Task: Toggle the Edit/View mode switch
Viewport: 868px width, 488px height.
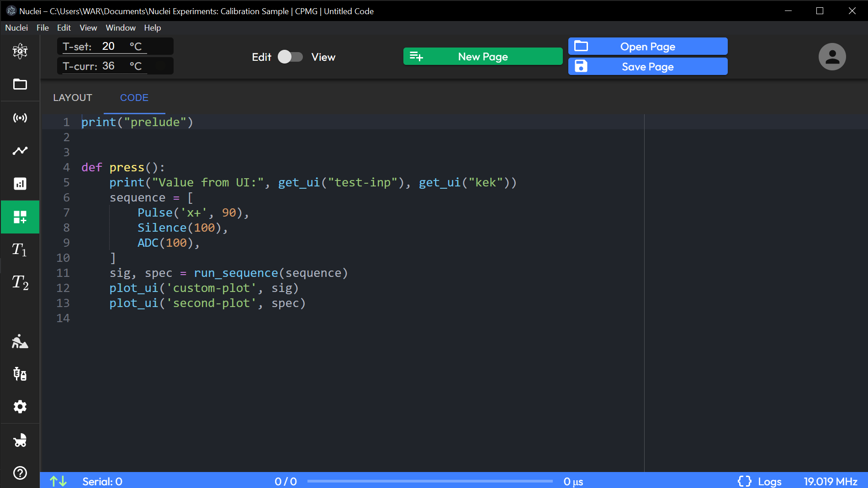Action: click(291, 57)
